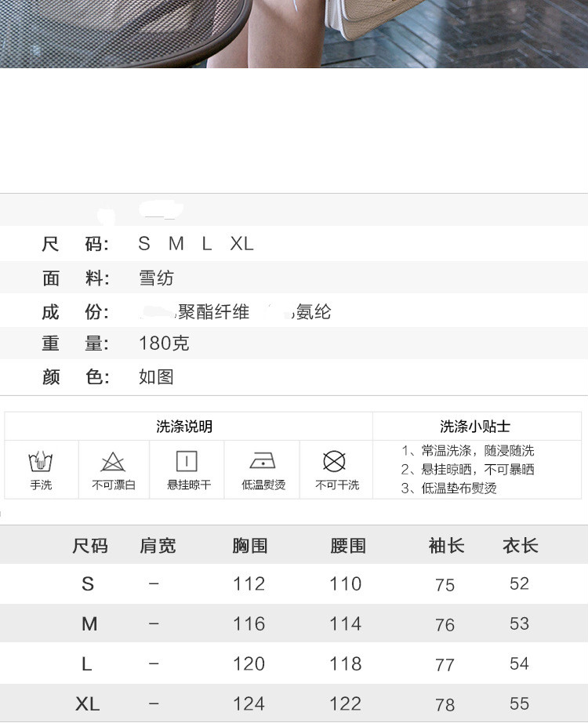The image size is (588, 723).
Task: Select the 洗涤小贴士 header
Action: (475, 427)
